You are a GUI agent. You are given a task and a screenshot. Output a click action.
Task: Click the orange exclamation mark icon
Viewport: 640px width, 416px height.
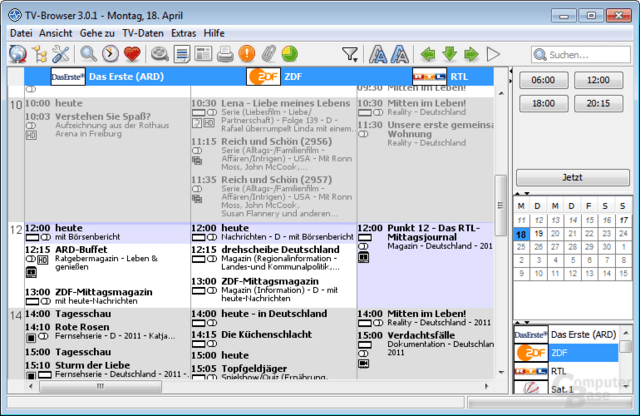247,54
